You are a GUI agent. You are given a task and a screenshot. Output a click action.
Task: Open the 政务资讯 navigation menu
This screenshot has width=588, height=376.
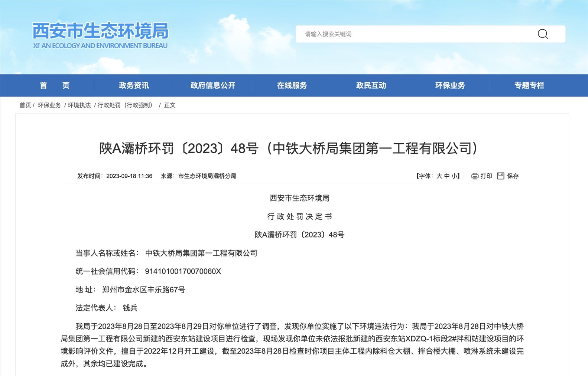coord(134,85)
